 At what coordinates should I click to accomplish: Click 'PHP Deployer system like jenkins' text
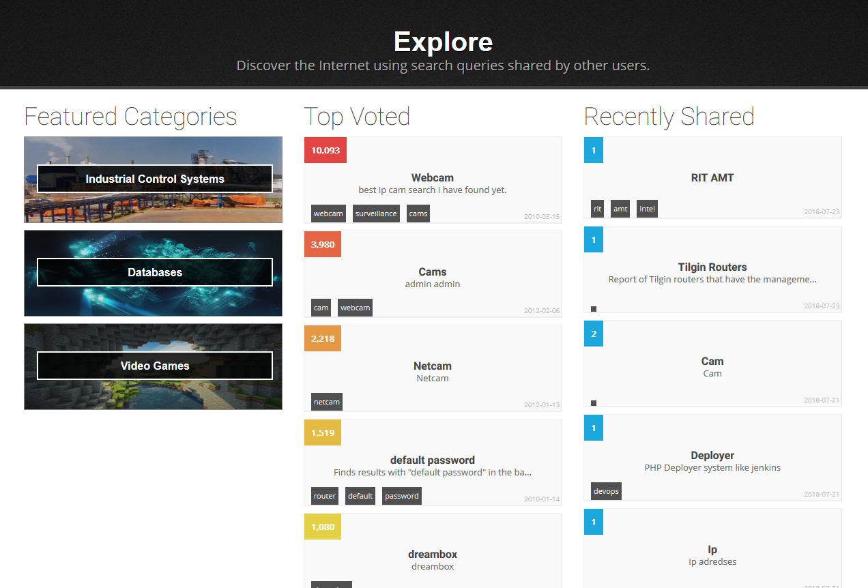pos(712,468)
